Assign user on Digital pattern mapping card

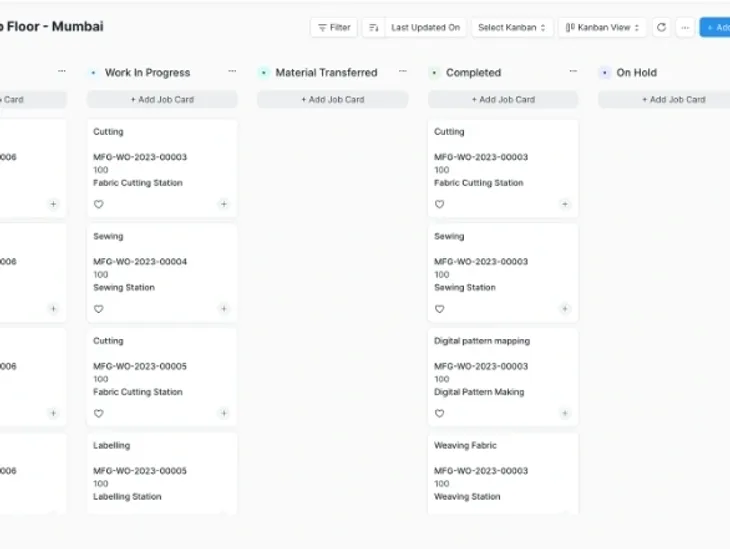point(565,413)
